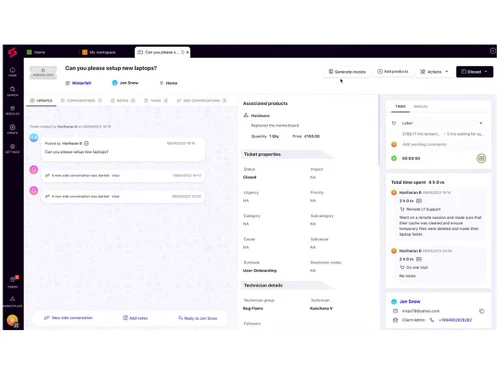
Task: Click the ticket ID badge
Action: (x=43, y=73)
